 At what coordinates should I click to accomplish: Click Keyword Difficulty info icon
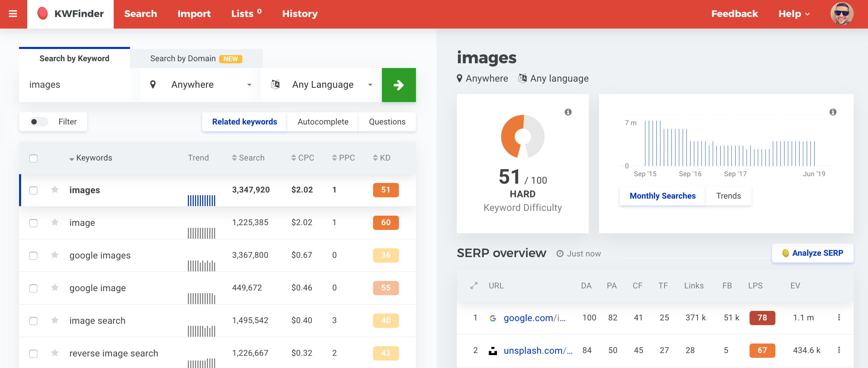coord(568,112)
